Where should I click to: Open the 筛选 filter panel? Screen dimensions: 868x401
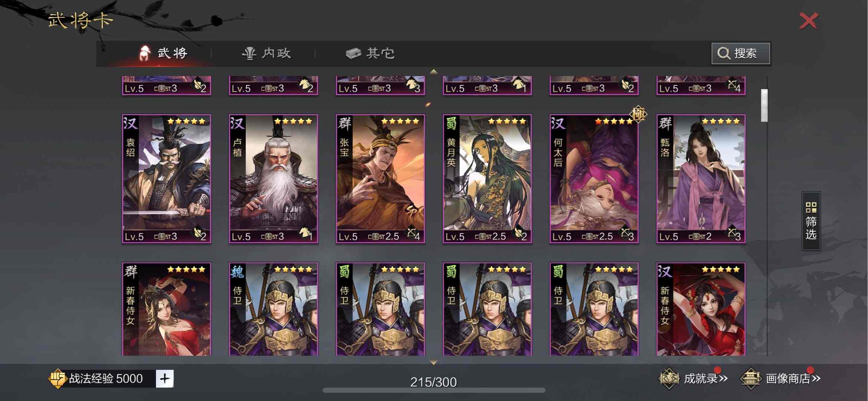coord(811,221)
